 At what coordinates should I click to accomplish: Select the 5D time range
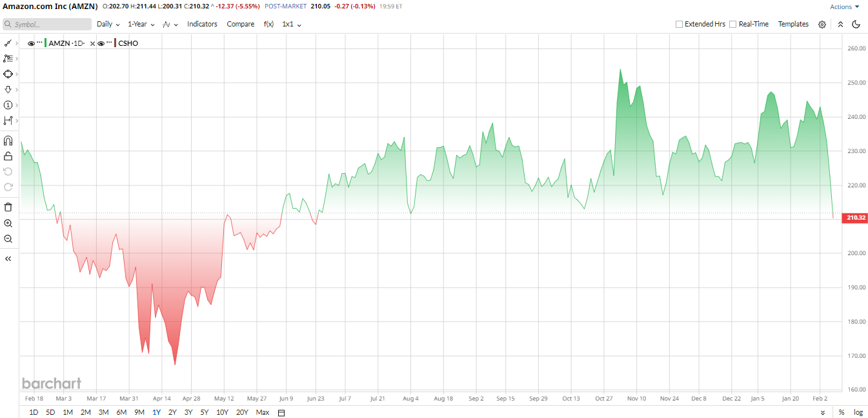click(50, 412)
